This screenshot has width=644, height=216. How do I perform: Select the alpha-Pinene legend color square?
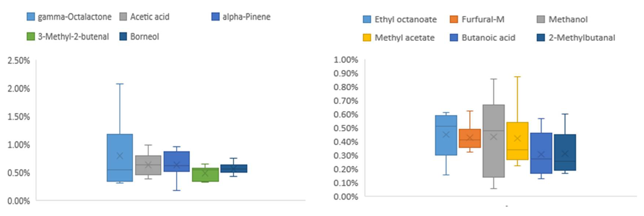(x=215, y=17)
